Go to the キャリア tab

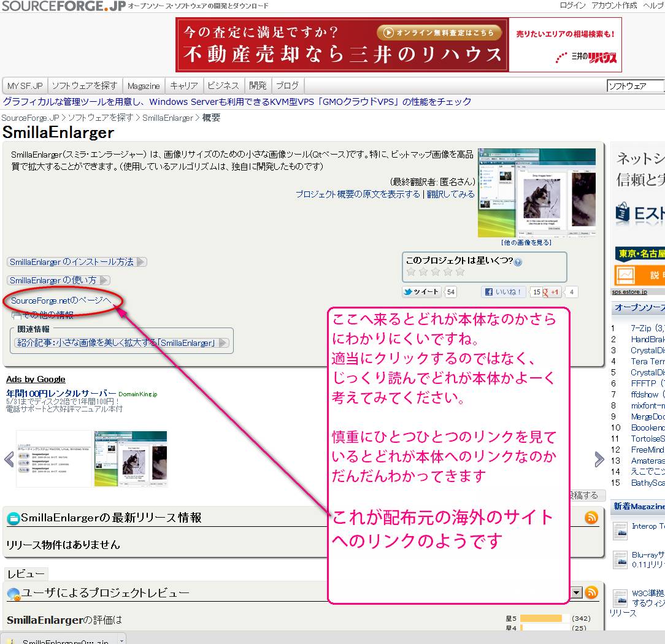(184, 86)
